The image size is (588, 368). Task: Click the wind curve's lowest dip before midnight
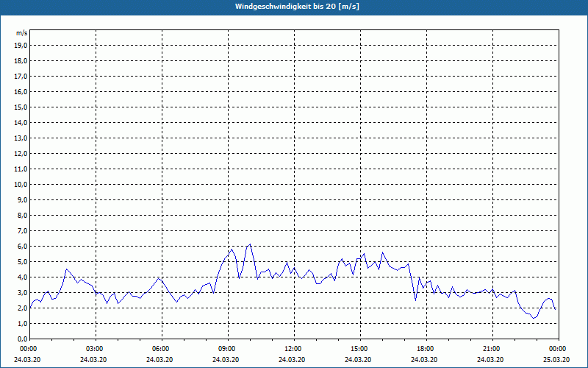534,318
